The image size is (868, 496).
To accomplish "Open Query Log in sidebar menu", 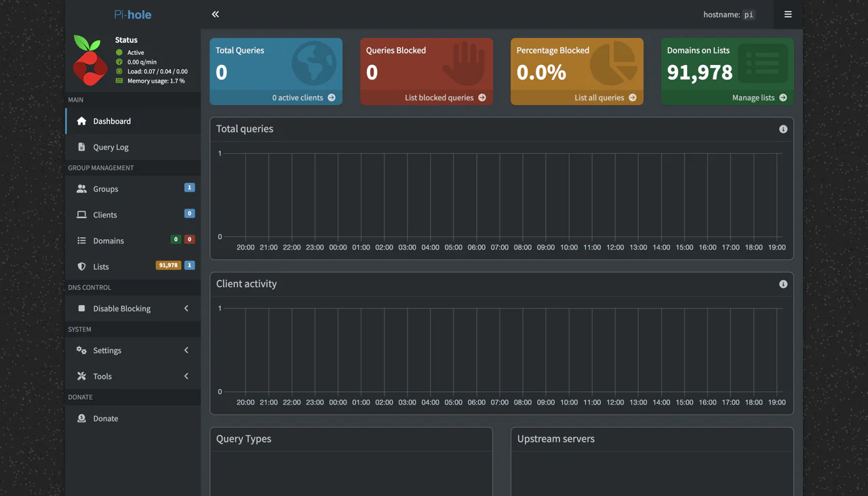I will click(133, 147).
